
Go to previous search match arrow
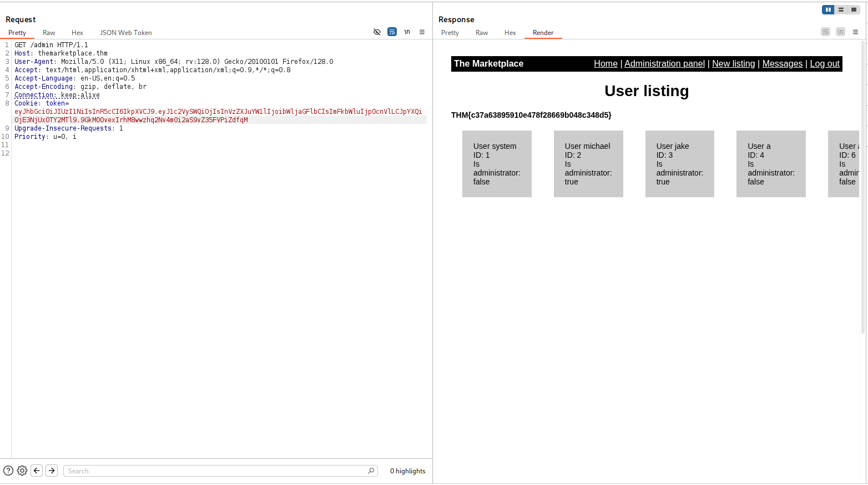[x=37, y=471]
